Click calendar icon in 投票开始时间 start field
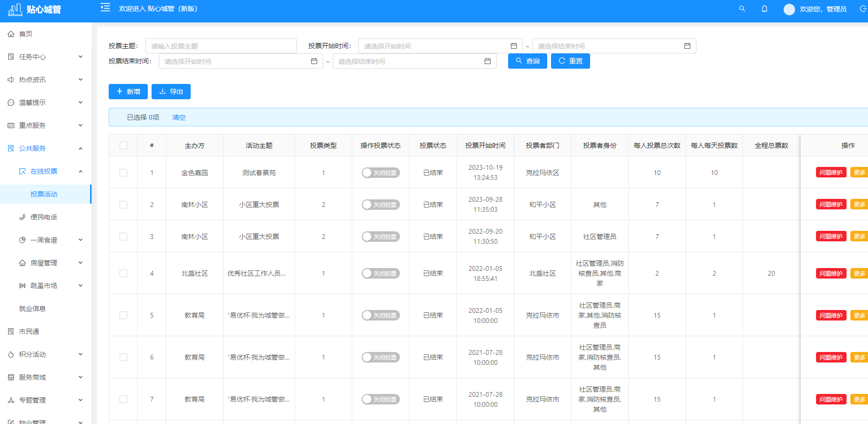The height and width of the screenshot is (424, 868). click(514, 46)
